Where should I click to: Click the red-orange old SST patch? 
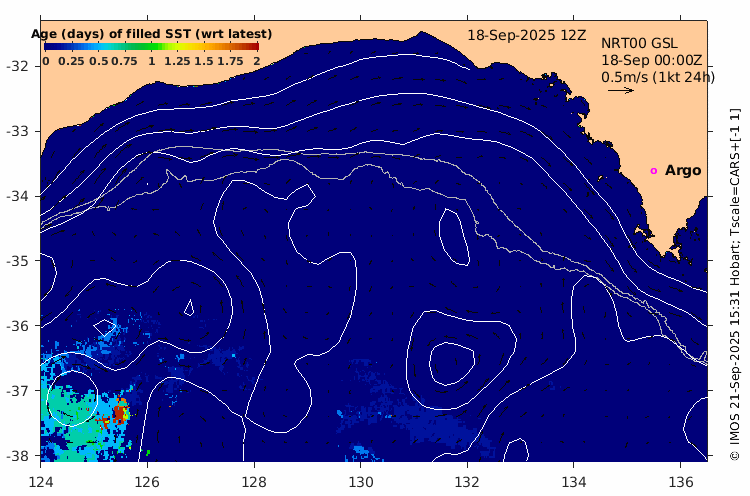120,412
